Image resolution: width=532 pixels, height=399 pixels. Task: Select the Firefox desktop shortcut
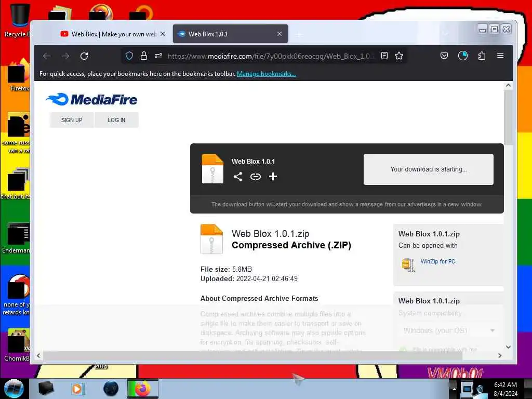click(x=19, y=75)
